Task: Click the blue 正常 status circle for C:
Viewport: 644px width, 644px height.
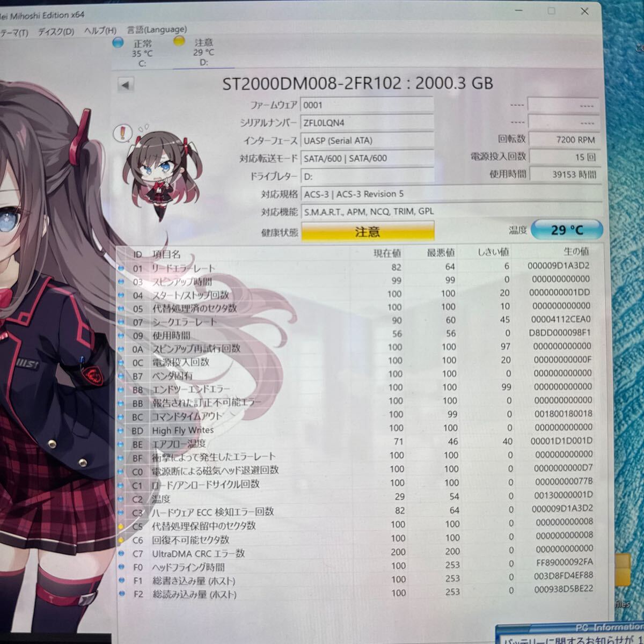Action: click(x=119, y=42)
